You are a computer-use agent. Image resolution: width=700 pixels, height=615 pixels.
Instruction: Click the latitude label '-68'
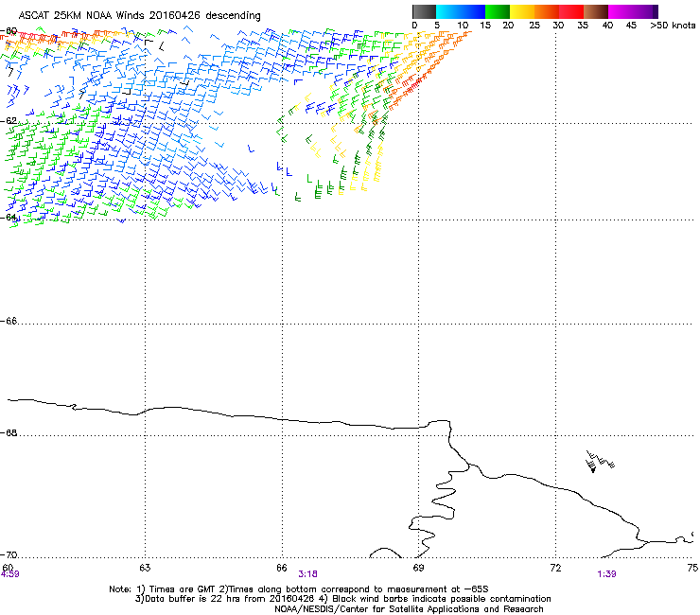click(9, 432)
